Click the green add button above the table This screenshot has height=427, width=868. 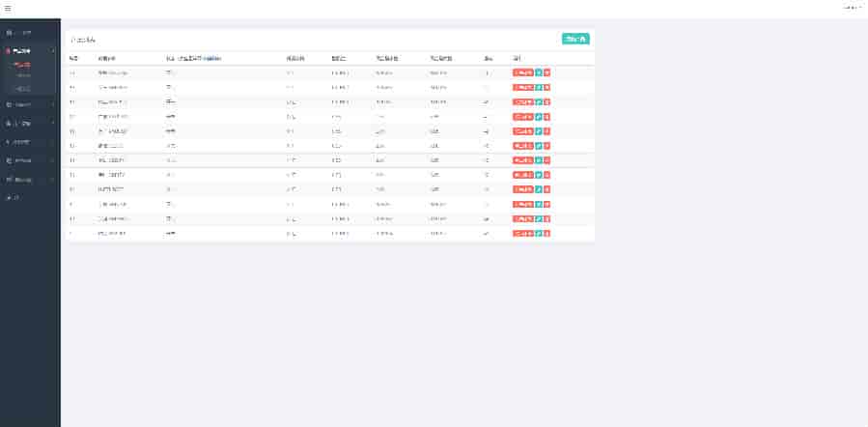click(x=575, y=39)
